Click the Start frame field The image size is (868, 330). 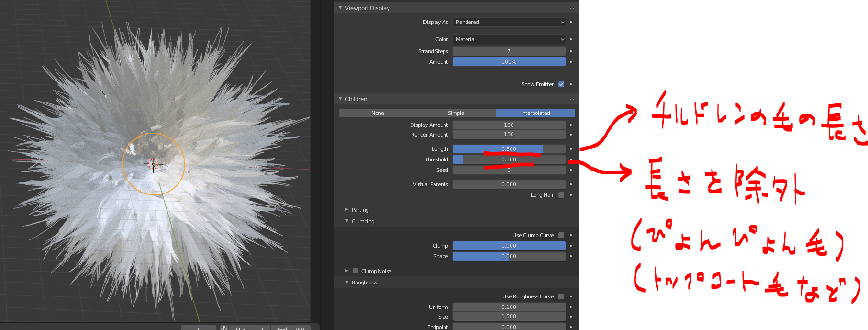[x=250, y=328]
